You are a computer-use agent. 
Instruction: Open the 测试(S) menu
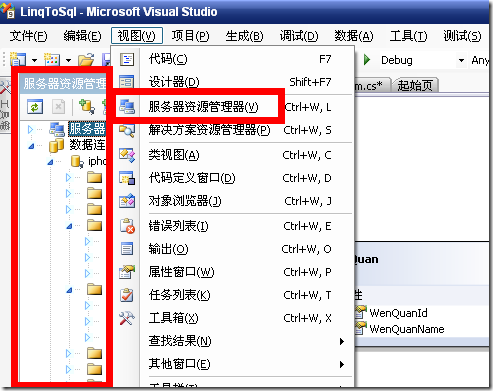click(462, 36)
